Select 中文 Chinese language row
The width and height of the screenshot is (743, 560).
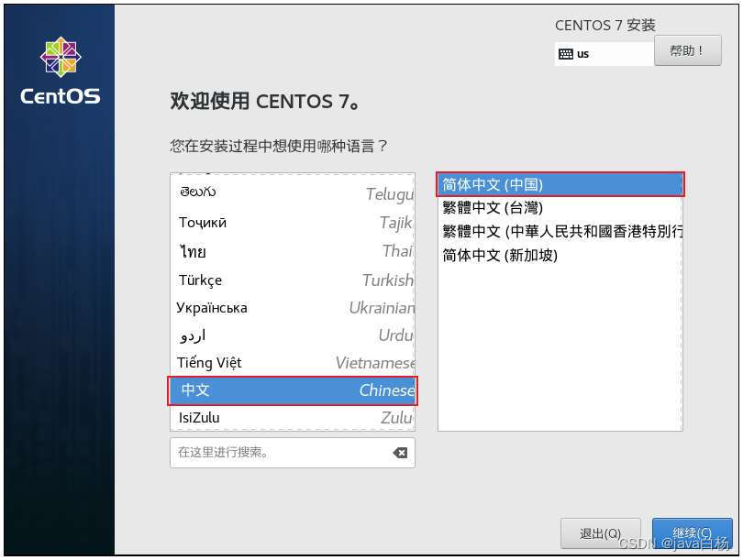293,390
